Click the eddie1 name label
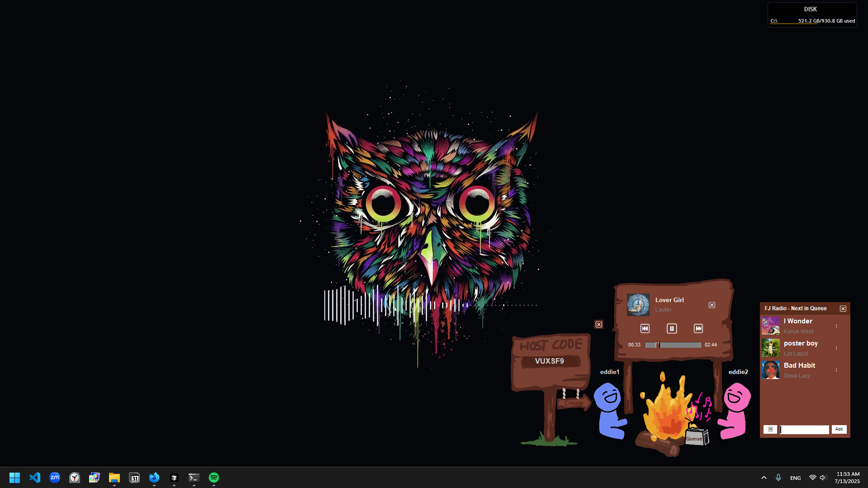This screenshot has width=868, height=488. 610,372
